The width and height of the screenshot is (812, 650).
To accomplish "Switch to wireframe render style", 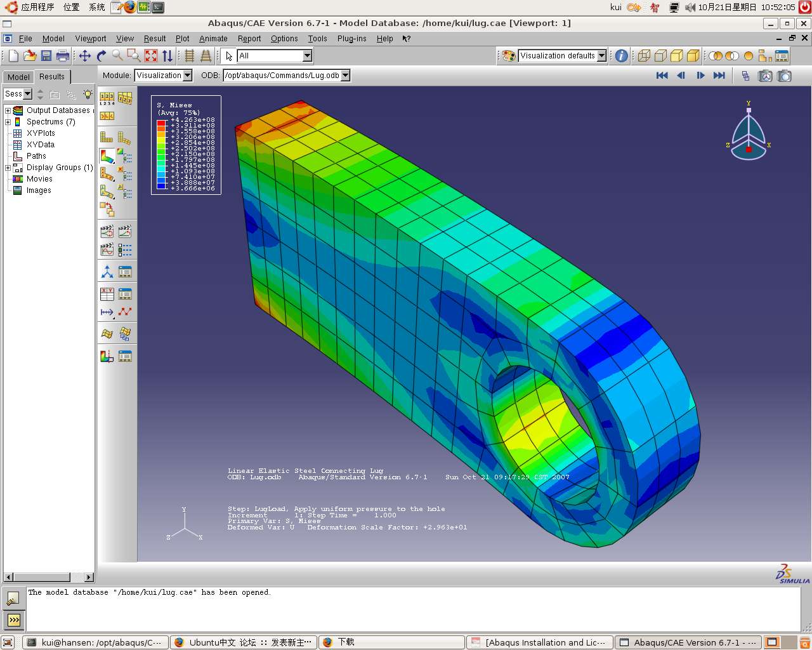I will tap(644, 56).
